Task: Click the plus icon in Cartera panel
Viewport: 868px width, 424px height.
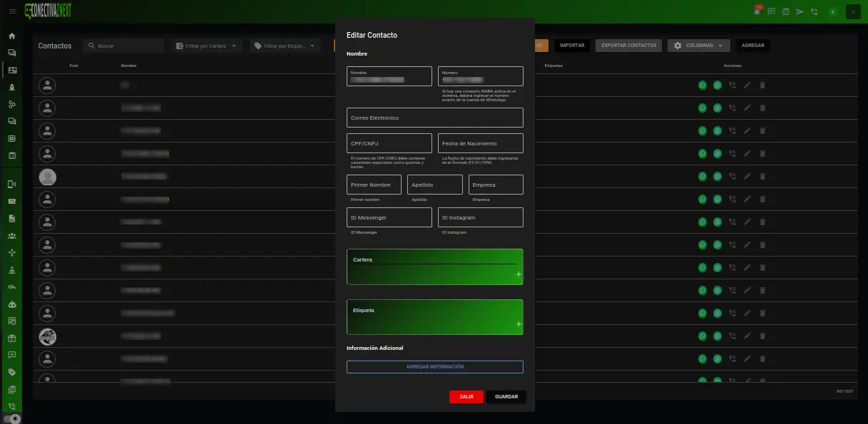Action: [519, 274]
